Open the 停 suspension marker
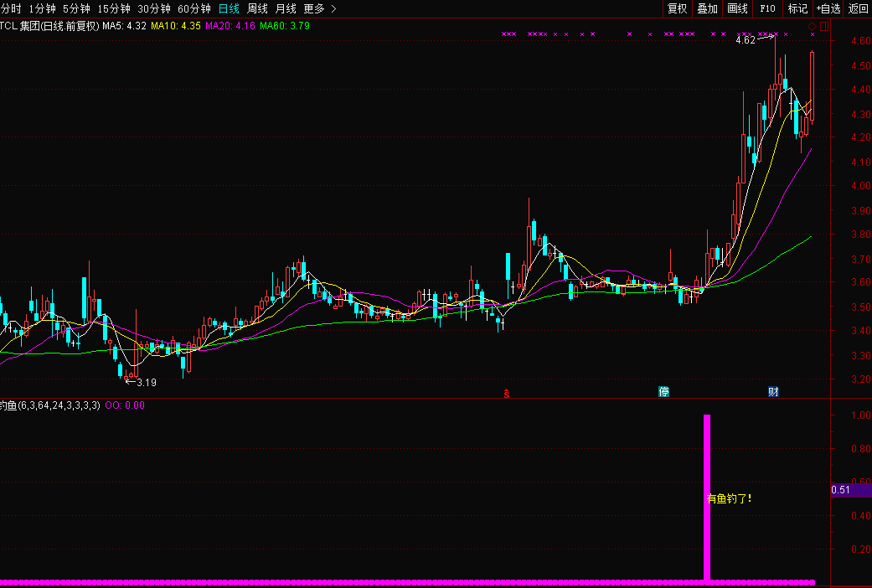 pos(663,392)
